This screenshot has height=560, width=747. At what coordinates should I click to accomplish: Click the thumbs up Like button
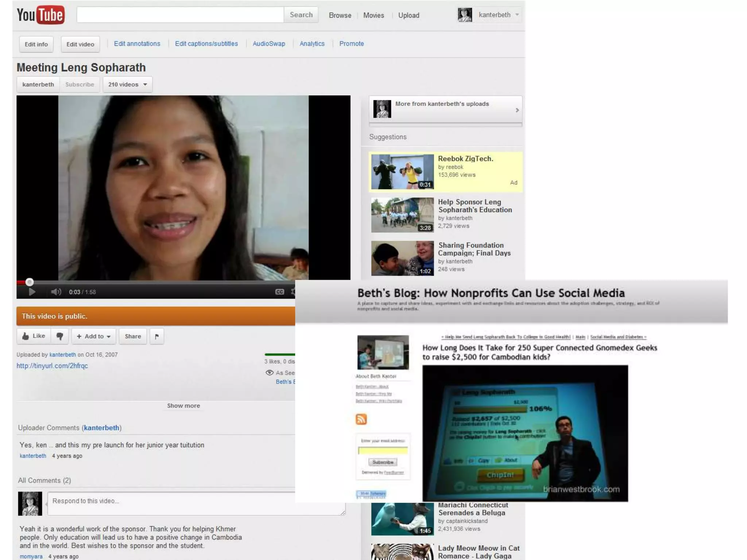coord(34,336)
